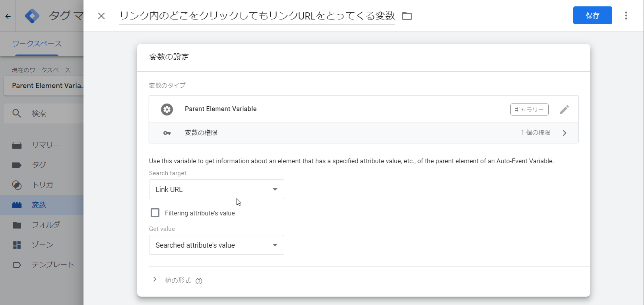Click the サマリー briefcase icon
Screen dimensions: 644x305
click(17, 145)
